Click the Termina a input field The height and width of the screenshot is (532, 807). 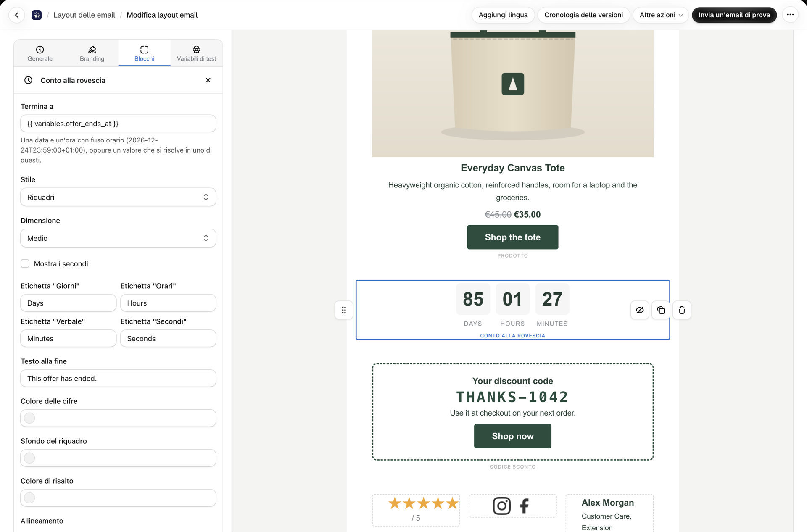coord(118,124)
